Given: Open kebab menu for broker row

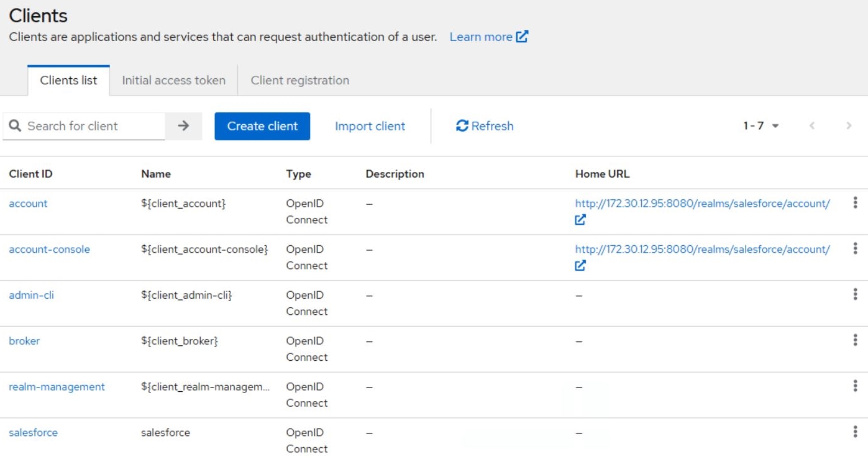Looking at the screenshot, I should tap(855, 340).
